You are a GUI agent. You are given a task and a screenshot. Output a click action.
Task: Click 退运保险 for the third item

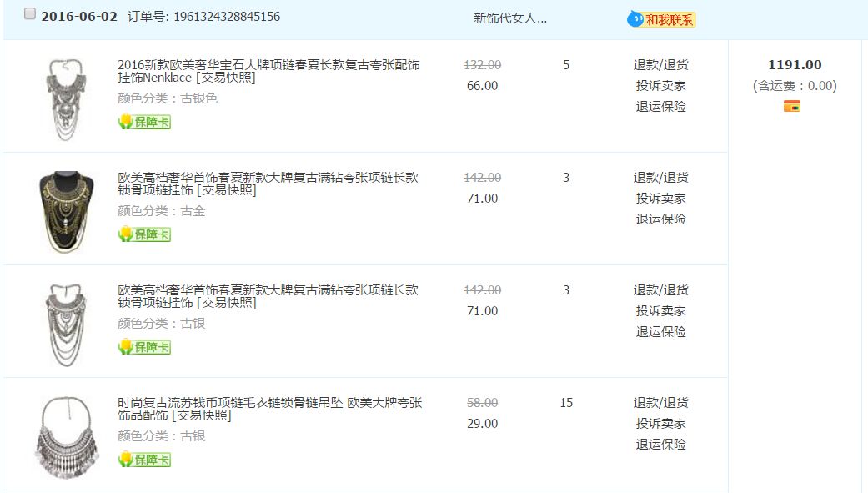[x=660, y=332]
